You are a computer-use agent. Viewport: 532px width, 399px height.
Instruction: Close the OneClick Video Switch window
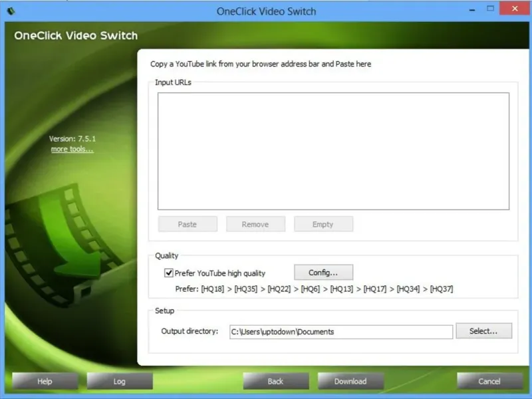[515, 9]
